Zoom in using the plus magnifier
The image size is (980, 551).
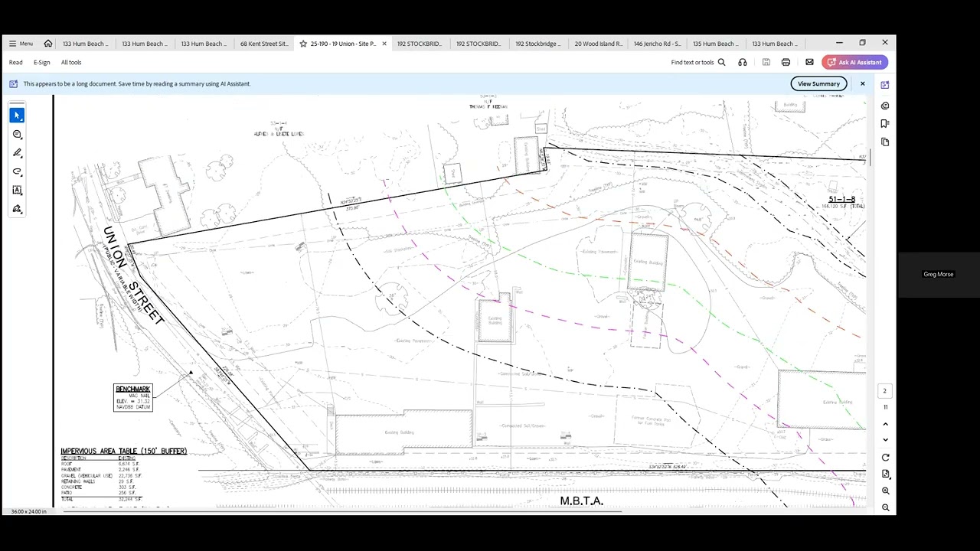886,491
